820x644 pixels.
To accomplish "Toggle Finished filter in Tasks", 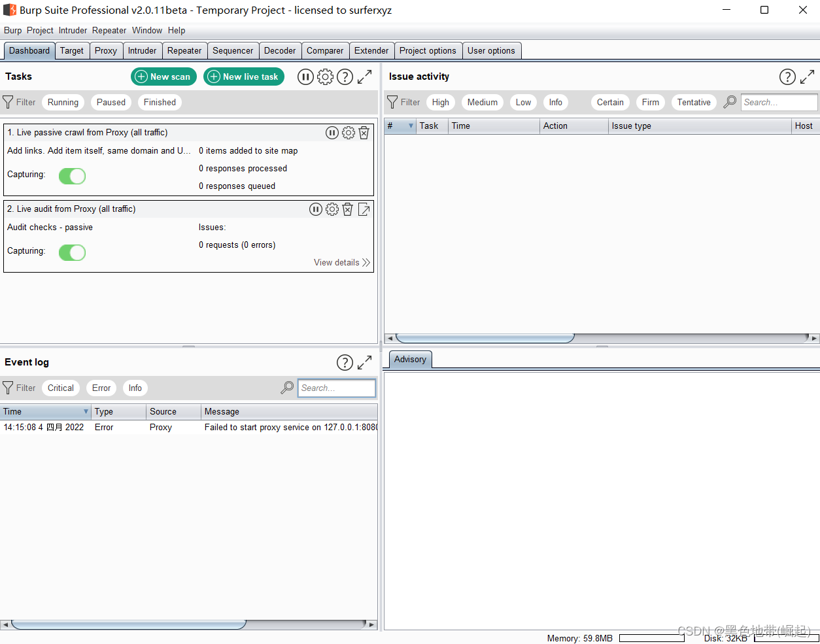I will pyautogui.click(x=160, y=102).
